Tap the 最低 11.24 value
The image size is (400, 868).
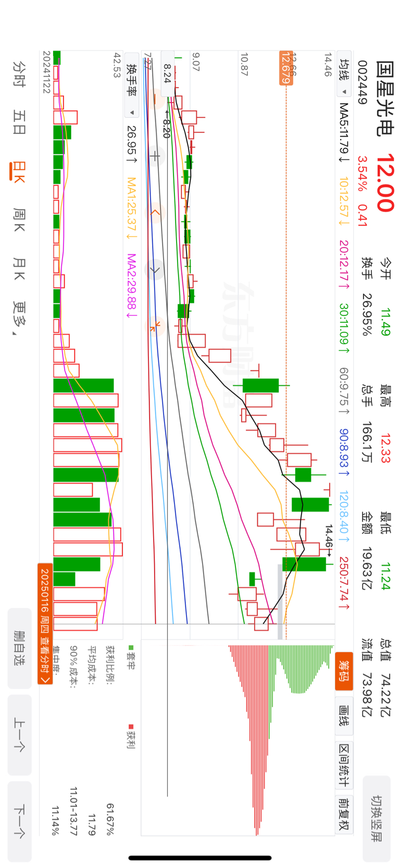pyautogui.click(x=385, y=576)
